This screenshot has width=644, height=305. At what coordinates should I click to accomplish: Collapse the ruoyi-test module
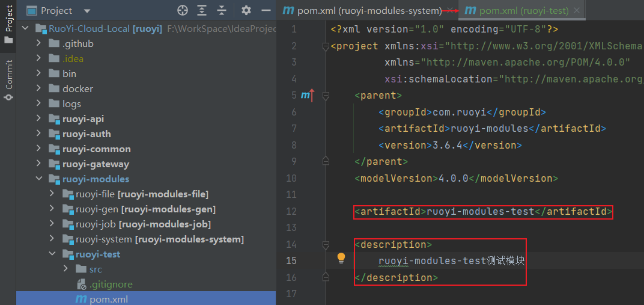coord(52,254)
